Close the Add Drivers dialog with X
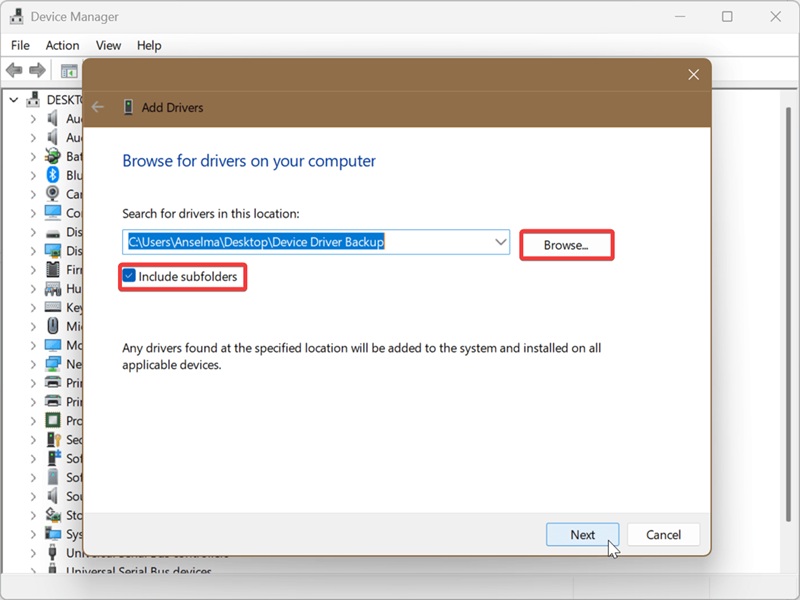This screenshot has width=800, height=600. click(693, 74)
